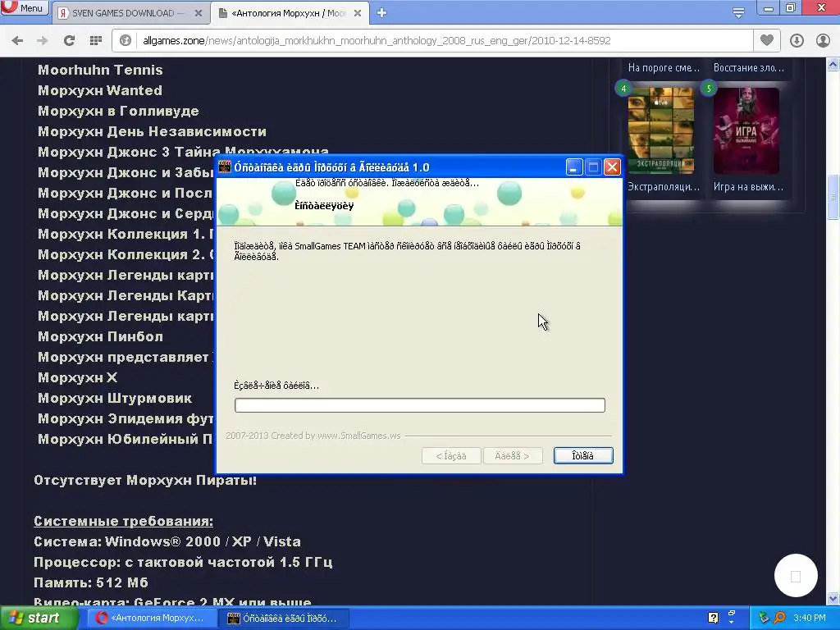Click the Moorhuhn Tennis list entry
Screen dimensions: 840x630
click(x=100, y=70)
